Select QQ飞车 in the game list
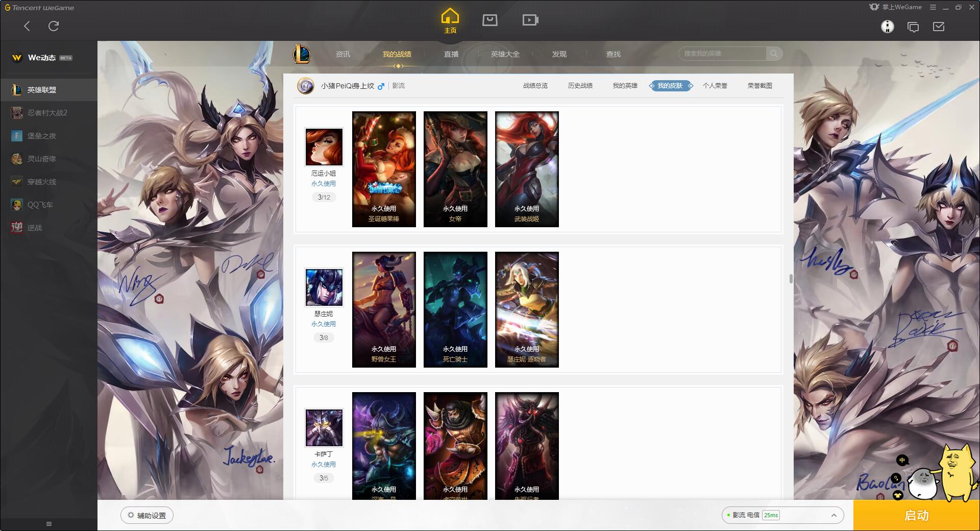This screenshot has height=531, width=980. point(48,205)
